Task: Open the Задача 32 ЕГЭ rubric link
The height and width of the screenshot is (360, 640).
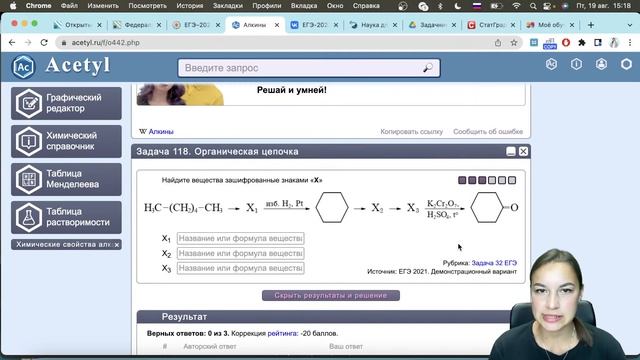Action: tap(494, 263)
